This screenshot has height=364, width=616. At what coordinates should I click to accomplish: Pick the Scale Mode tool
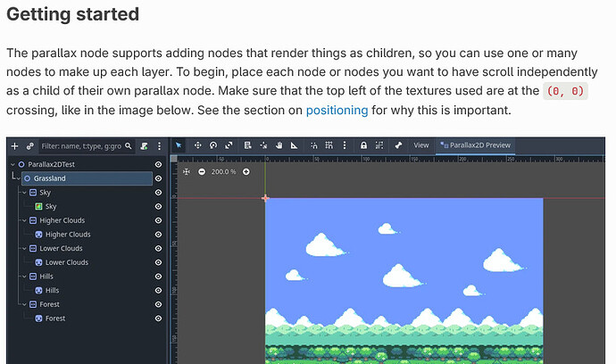point(229,145)
